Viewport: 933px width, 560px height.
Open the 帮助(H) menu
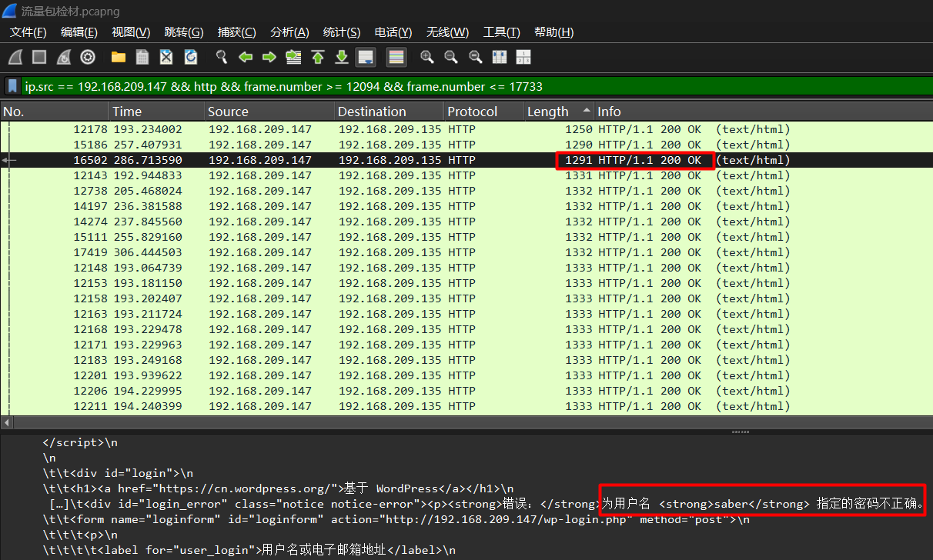[x=554, y=32]
